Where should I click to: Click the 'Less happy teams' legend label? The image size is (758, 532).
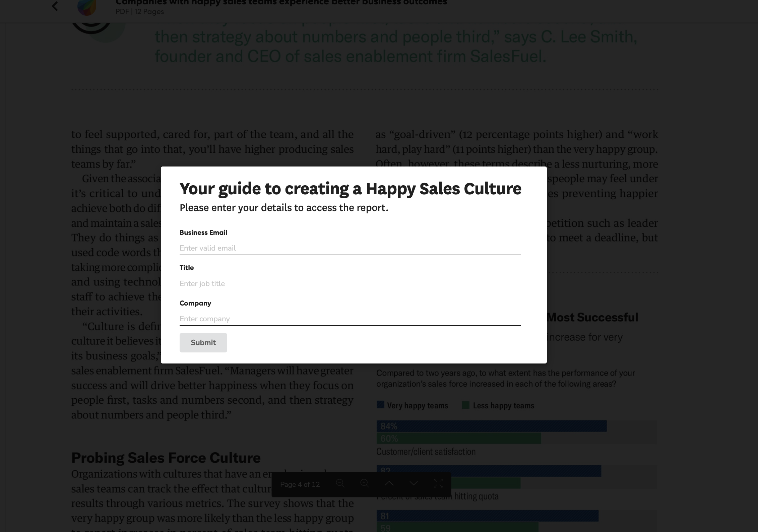tap(504, 406)
